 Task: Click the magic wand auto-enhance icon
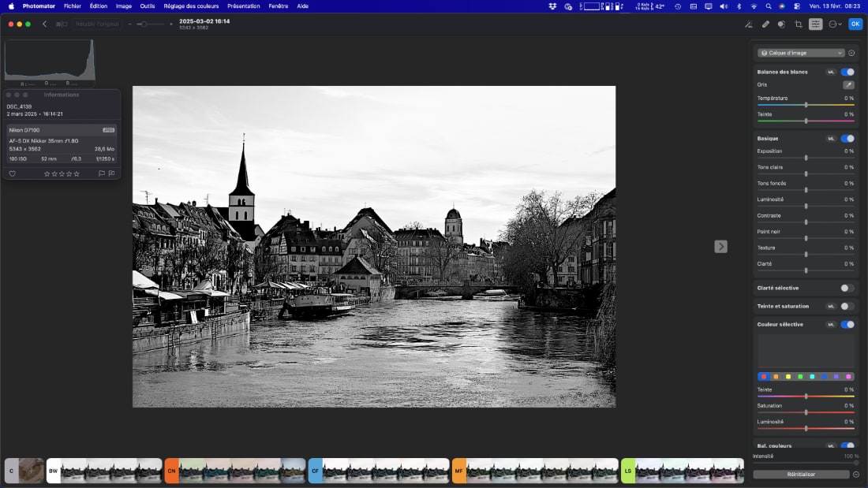(x=748, y=24)
